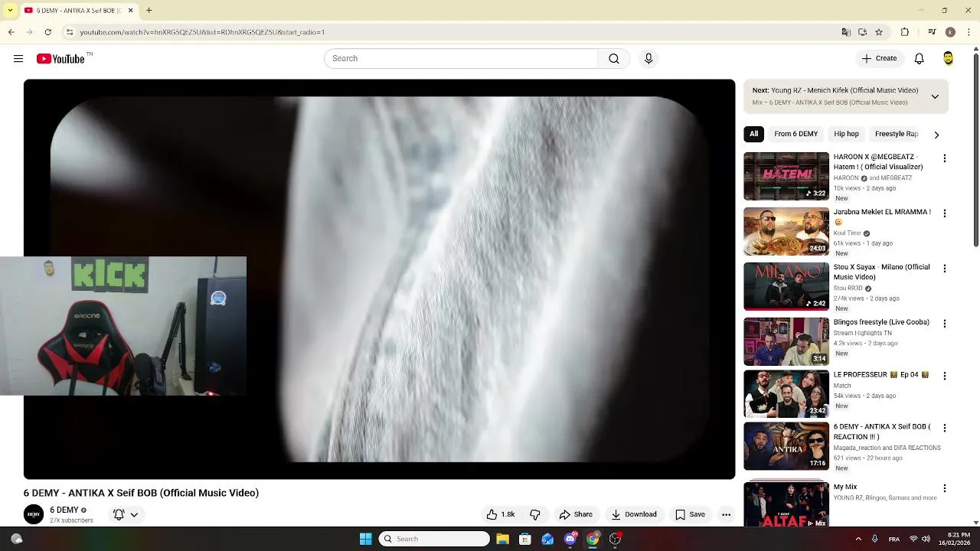Screen dimensions: 980x551
Task: Open the tab search dropdown arrow
Action: click(x=10, y=11)
